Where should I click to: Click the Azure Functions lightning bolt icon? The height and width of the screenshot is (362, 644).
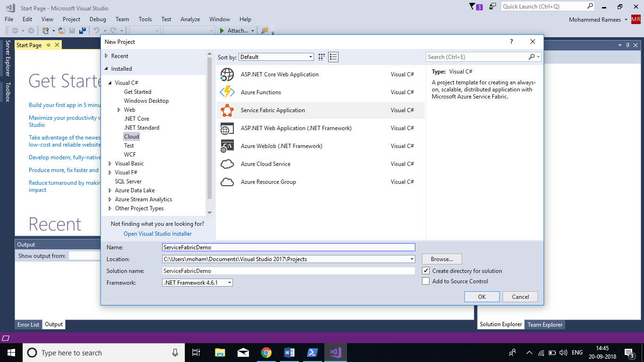(x=227, y=92)
